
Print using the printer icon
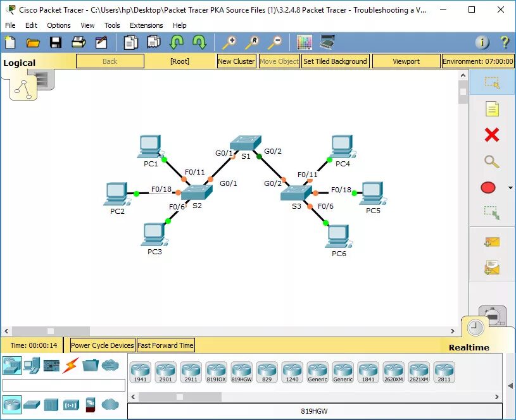click(x=79, y=43)
